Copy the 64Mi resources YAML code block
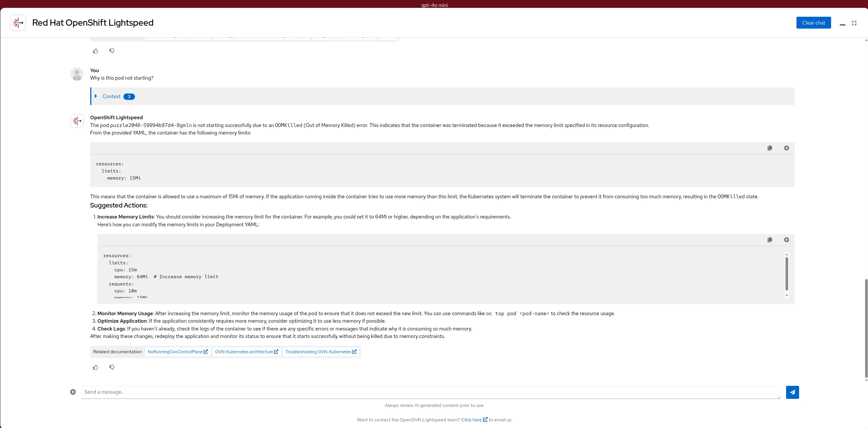 (x=770, y=240)
